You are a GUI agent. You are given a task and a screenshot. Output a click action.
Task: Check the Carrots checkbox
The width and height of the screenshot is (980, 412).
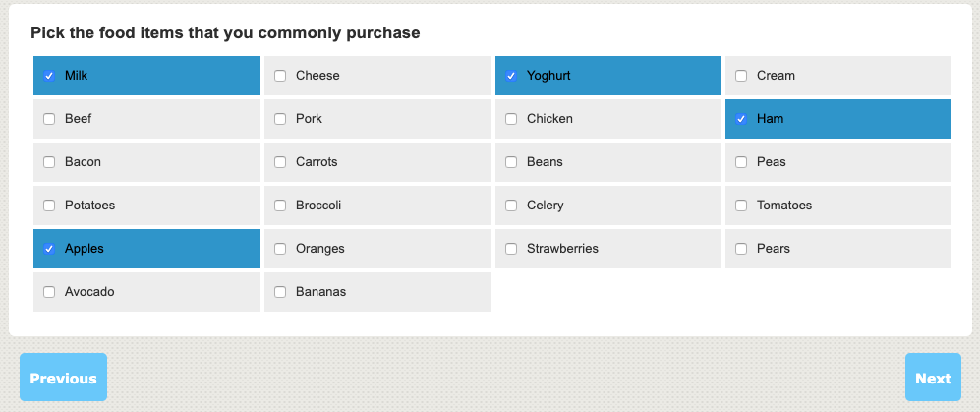[x=280, y=162]
